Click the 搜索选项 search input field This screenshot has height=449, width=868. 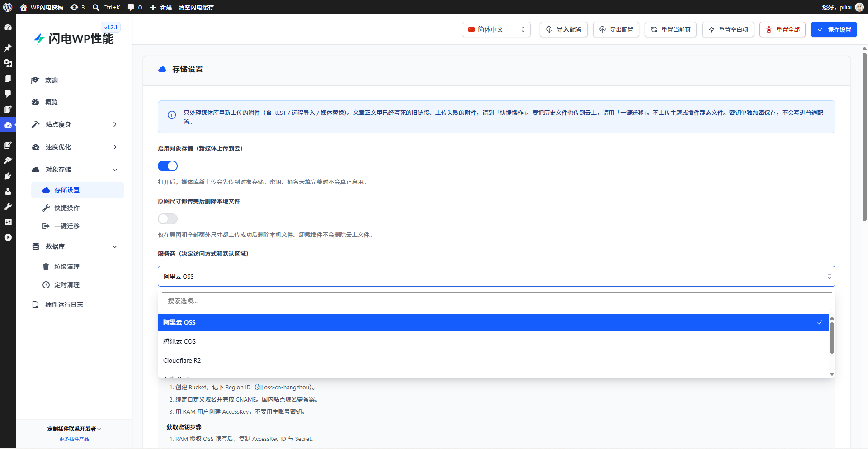tap(497, 301)
